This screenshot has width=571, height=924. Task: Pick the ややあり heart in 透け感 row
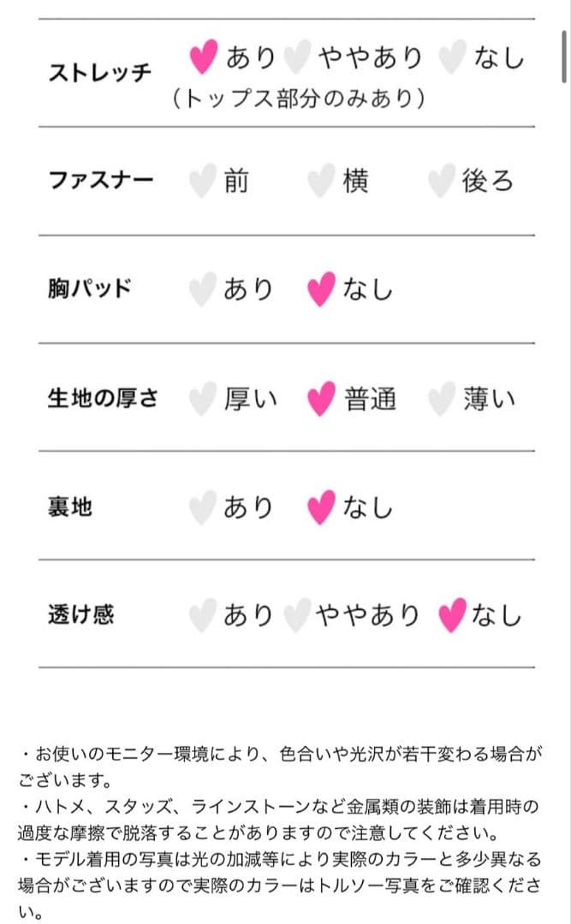[296, 615]
